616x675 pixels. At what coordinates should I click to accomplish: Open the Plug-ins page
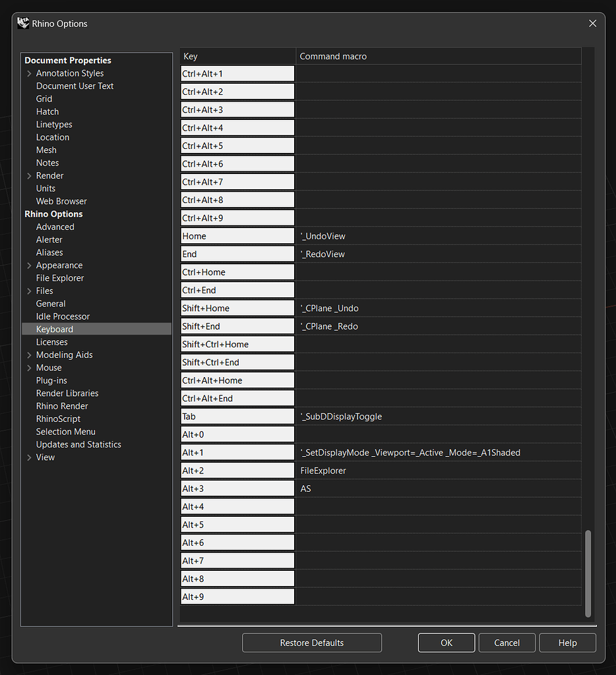[x=51, y=380]
